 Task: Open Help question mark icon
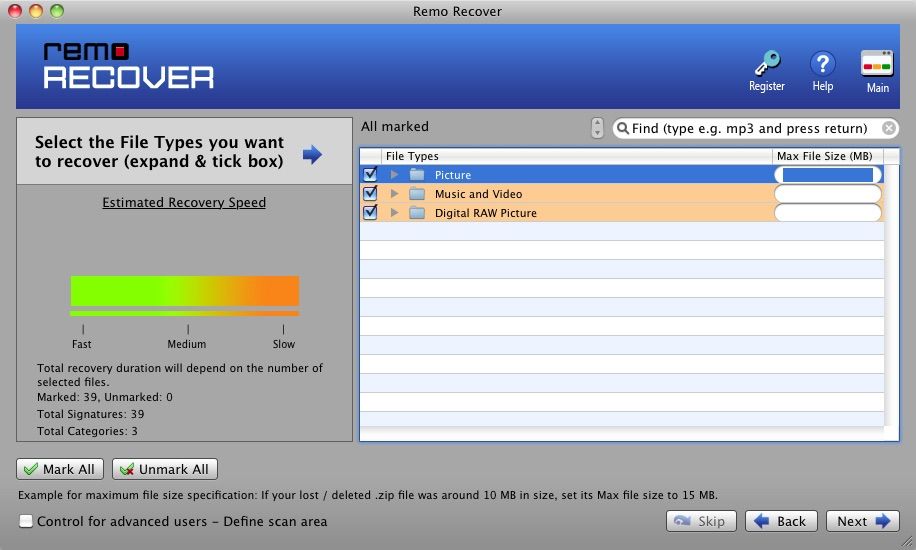pos(822,64)
